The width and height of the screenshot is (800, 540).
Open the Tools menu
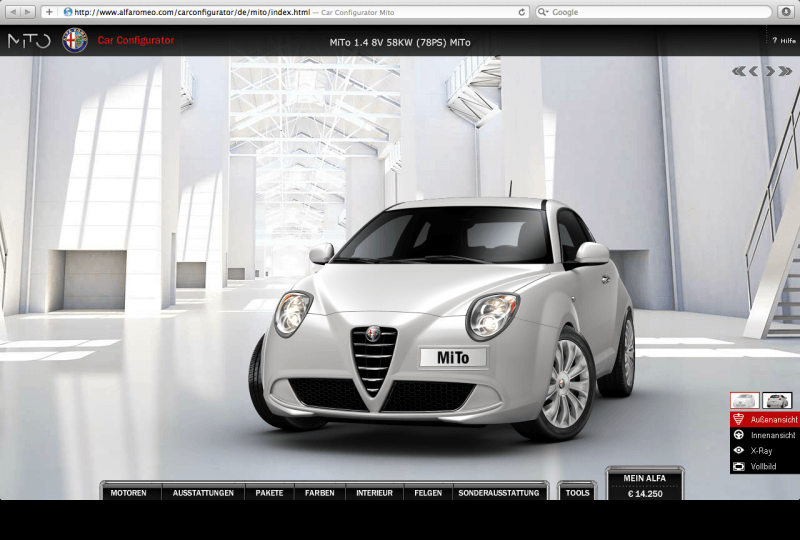point(578,493)
